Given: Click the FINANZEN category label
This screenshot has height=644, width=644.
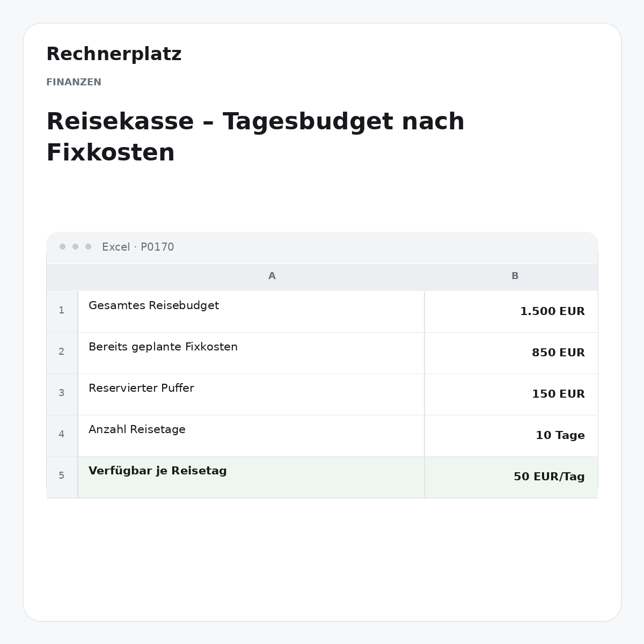Looking at the screenshot, I should 74,82.
